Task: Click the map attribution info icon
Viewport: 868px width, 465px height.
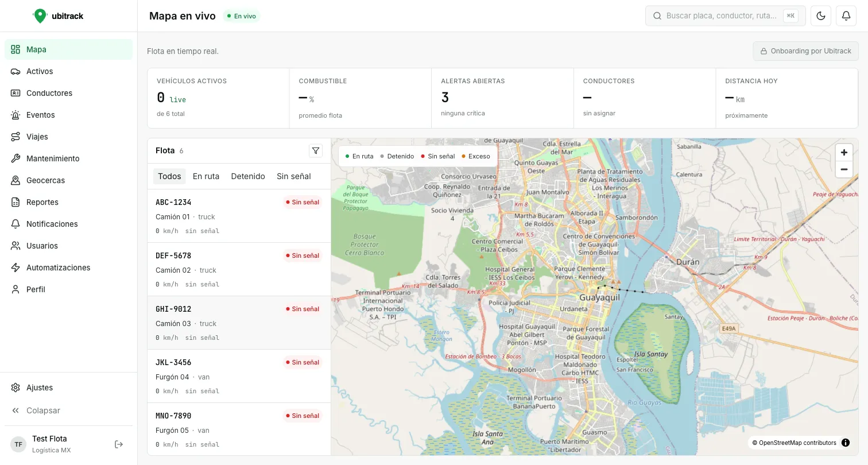Action: (846, 443)
